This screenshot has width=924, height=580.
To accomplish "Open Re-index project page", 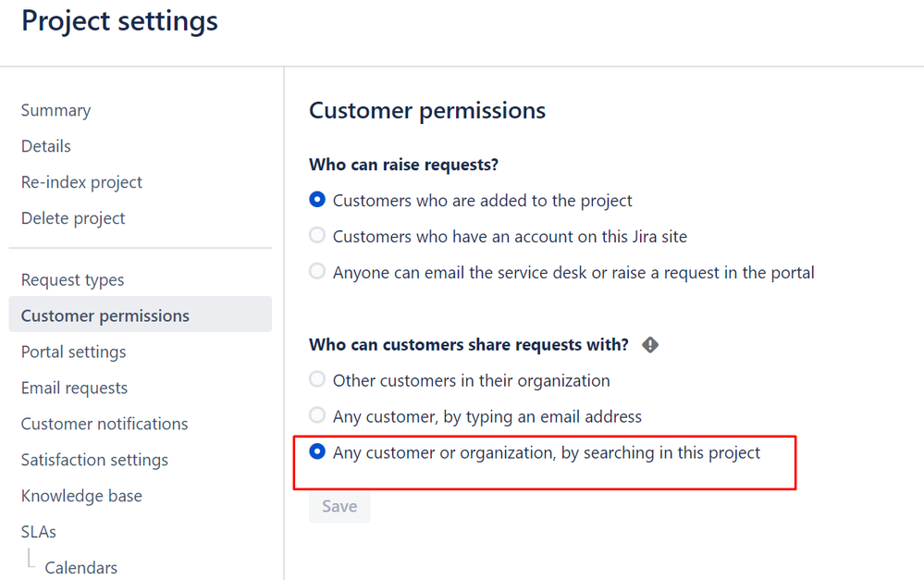I will [x=81, y=182].
